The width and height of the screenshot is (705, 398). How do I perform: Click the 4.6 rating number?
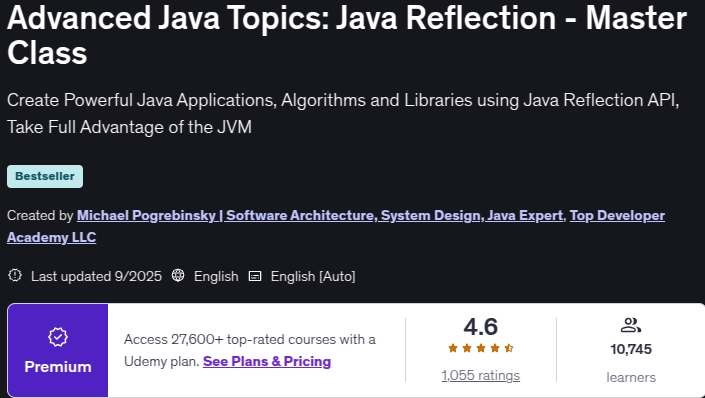pos(481,327)
